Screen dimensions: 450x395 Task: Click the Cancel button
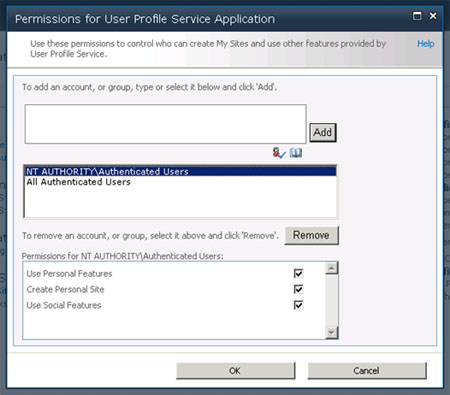coord(367,371)
